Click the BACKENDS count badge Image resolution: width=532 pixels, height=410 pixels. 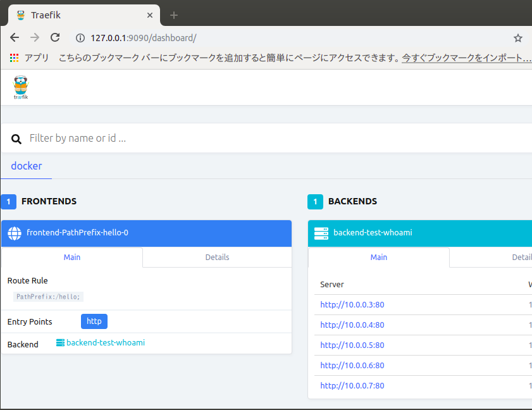(x=315, y=202)
